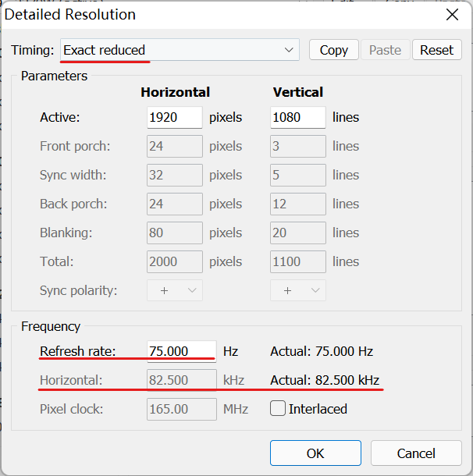
Task: Click the horizontal Total pixels field
Action: point(174,262)
